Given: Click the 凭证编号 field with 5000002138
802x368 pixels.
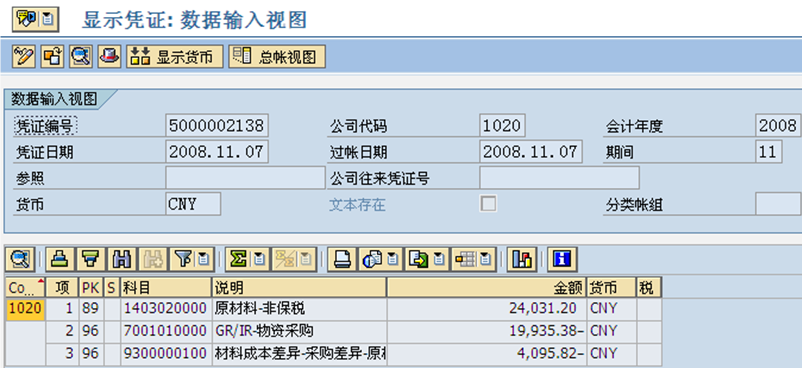Looking at the screenshot, I should pyautogui.click(x=217, y=125).
